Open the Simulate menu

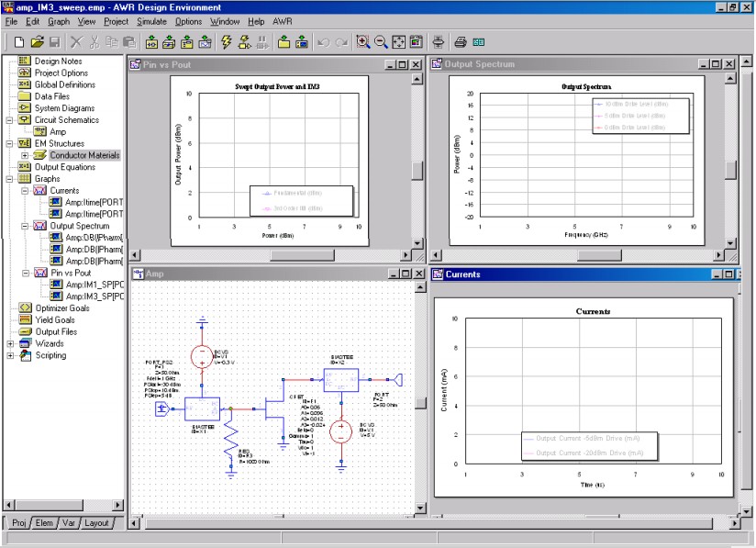[151, 21]
